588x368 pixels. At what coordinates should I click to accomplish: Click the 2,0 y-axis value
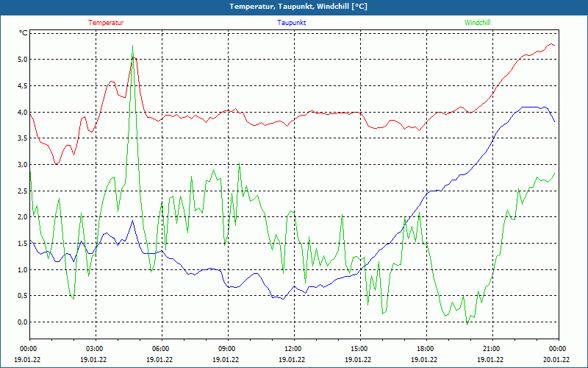pos(23,216)
